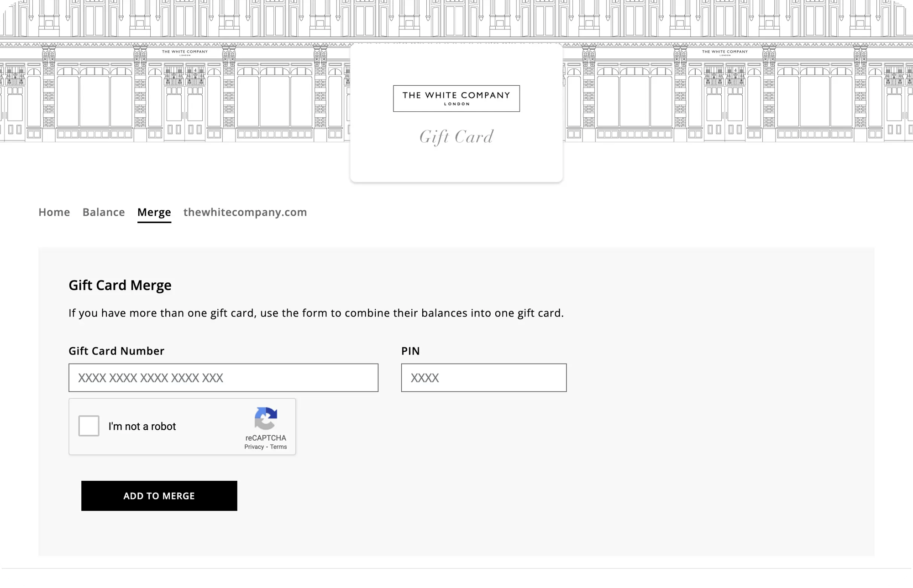Viewport: 913px width, 588px height.
Task: Click the combine balances instruction text
Action: coord(316,313)
